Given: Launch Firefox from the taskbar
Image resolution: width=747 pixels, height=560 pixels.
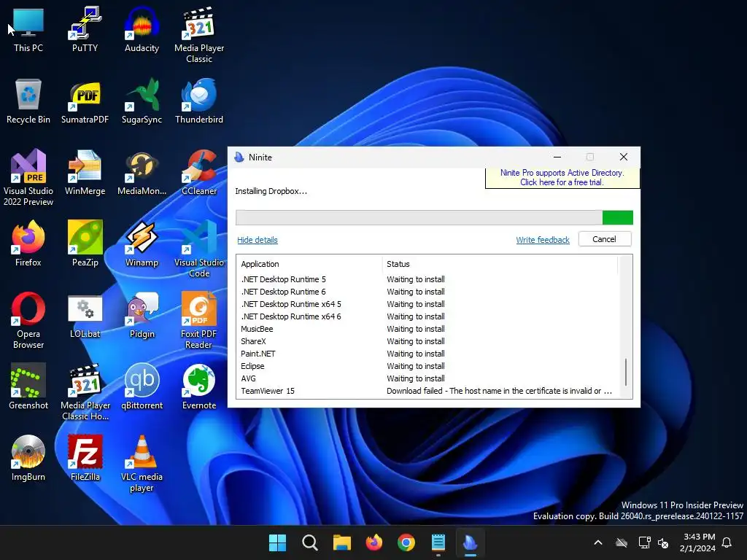Looking at the screenshot, I should click(x=374, y=542).
